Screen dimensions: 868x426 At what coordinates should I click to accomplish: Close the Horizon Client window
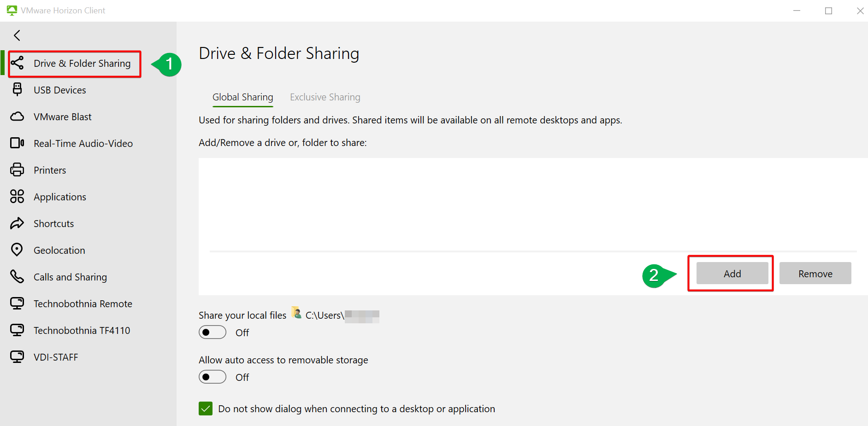click(860, 11)
